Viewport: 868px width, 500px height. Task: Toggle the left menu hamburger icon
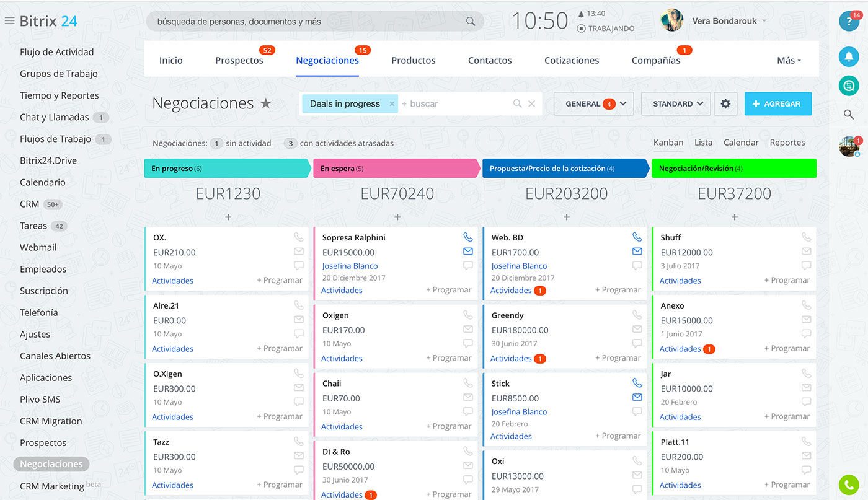coord(9,21)
